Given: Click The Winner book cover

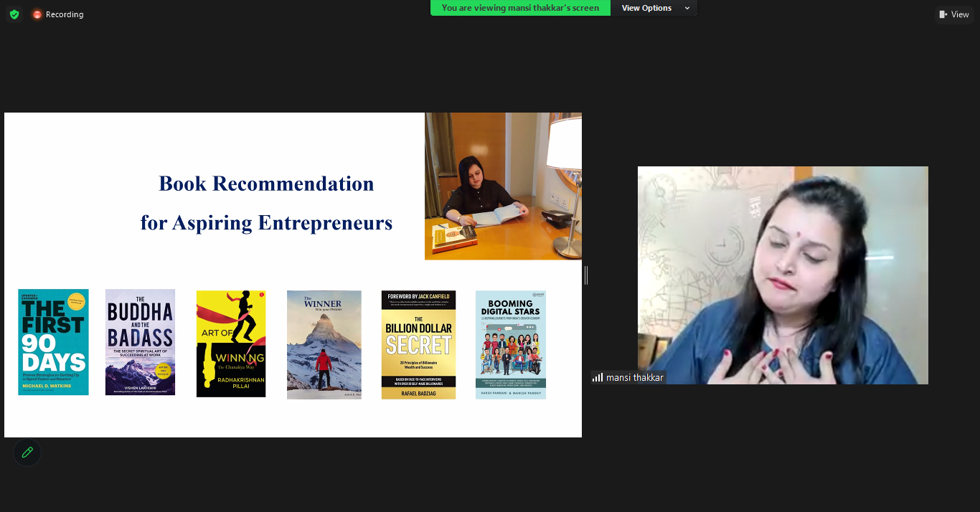Looking at the screenshot, I should (324, 345).
